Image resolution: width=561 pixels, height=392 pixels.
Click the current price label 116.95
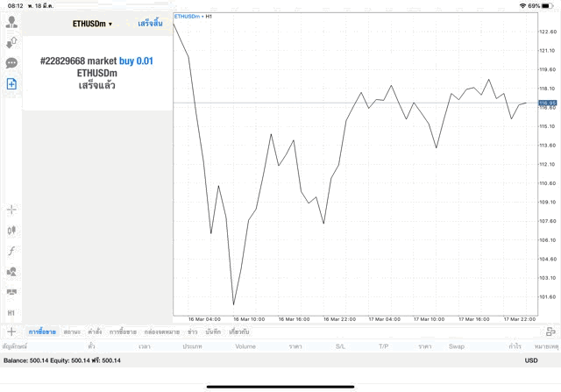[548, 103]
